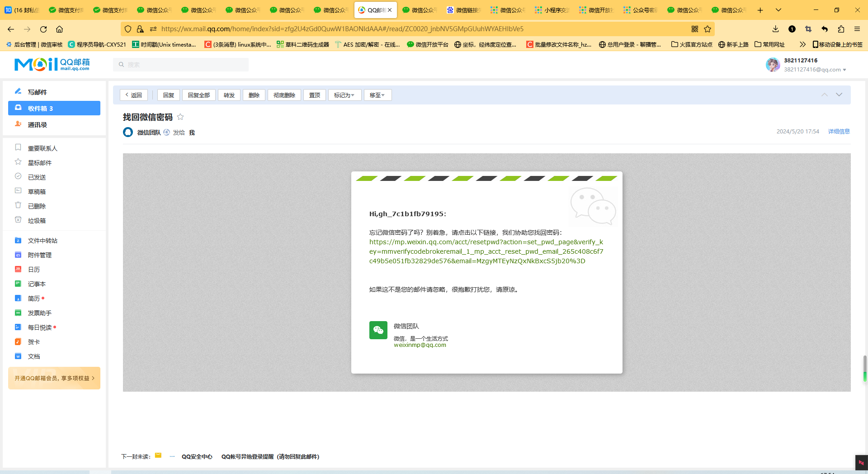Click the QQ Mail logo
The height and width of the screenshot is (474, 868).
click(x=52, y=65)
